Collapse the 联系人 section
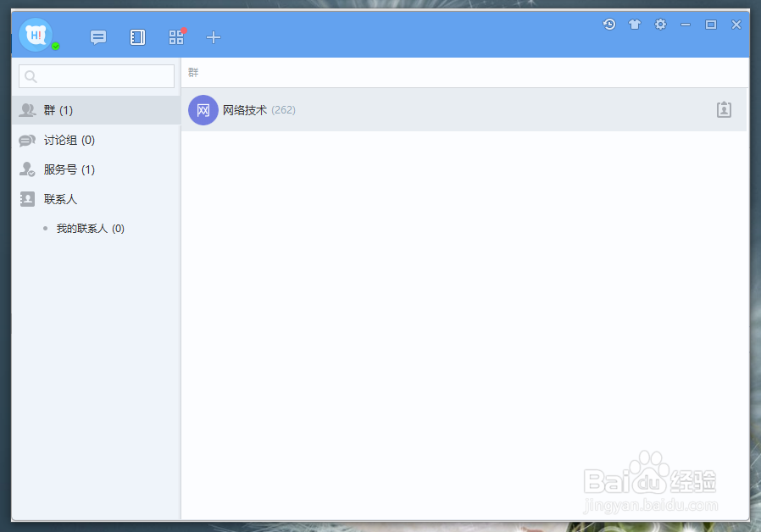The height and width of the screenshot is (532, 761). coord(96,199)
